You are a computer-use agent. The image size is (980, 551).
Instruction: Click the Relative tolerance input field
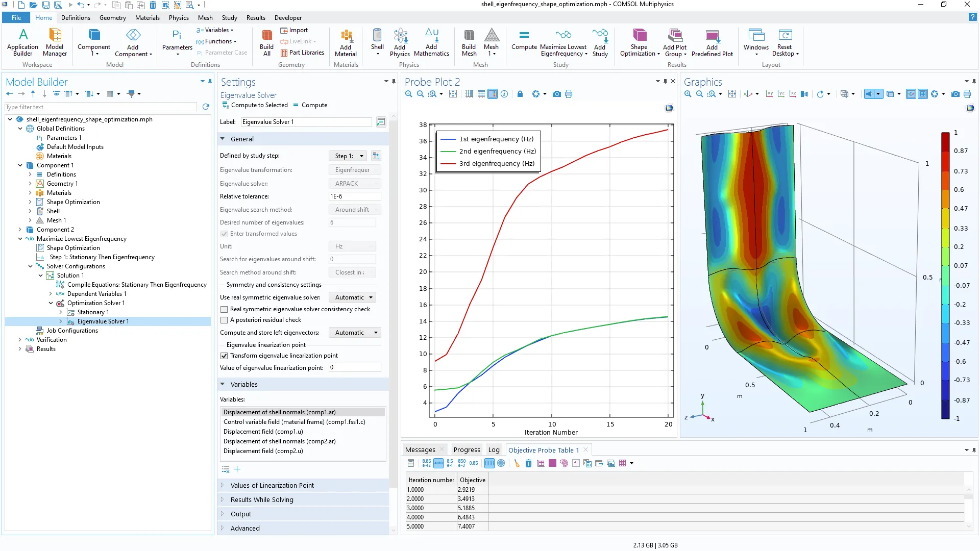pyautogui.click(x=355, y=196)
